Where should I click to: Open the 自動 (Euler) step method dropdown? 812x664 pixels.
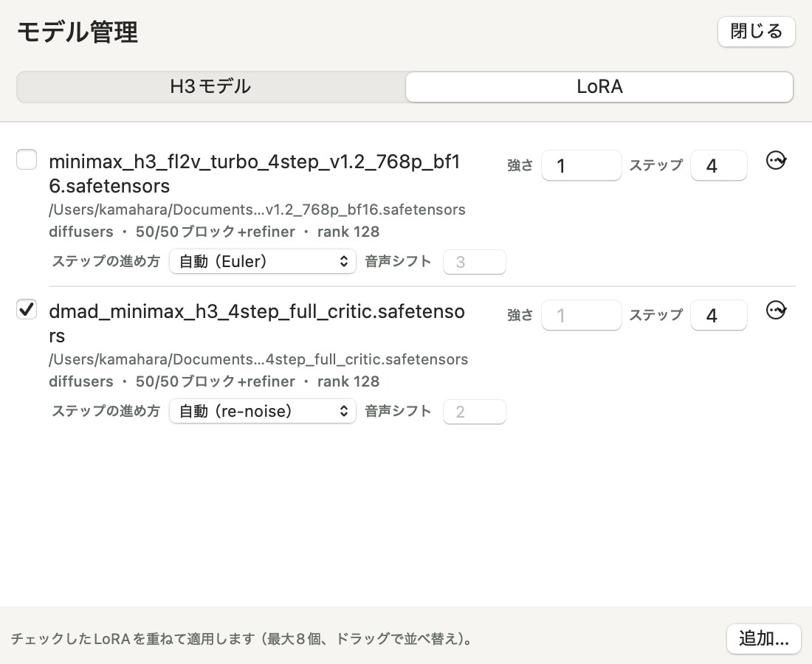(x=263, y=261)
